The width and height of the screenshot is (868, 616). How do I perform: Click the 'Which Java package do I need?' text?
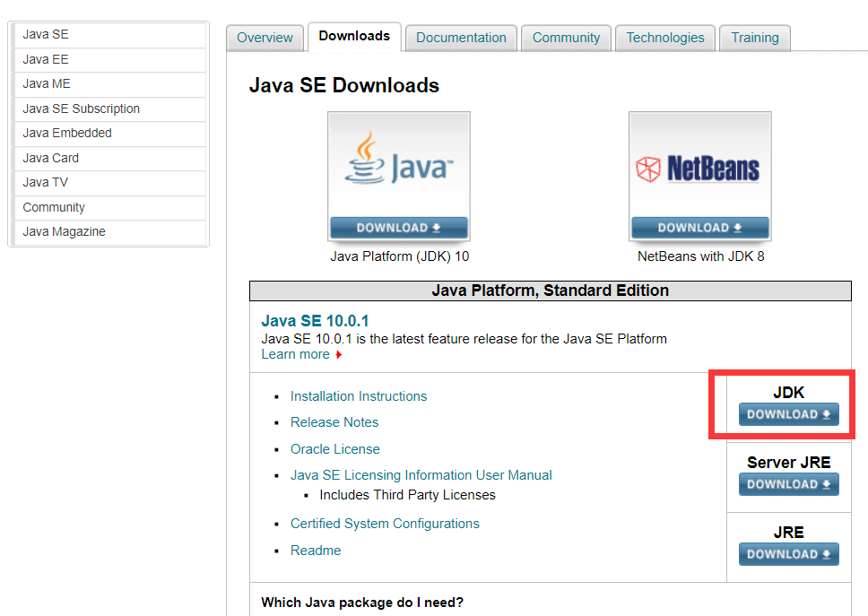(x=362, y=603)
